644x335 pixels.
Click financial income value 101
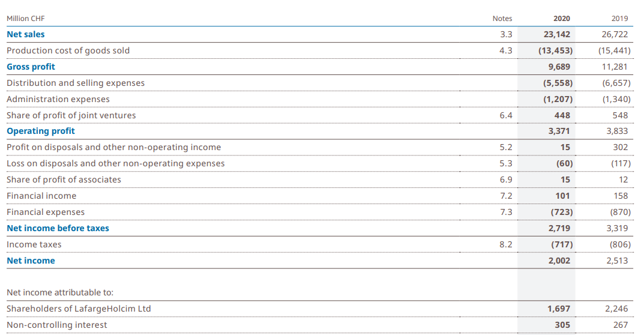pyautogui.click(x=563, y=196)
